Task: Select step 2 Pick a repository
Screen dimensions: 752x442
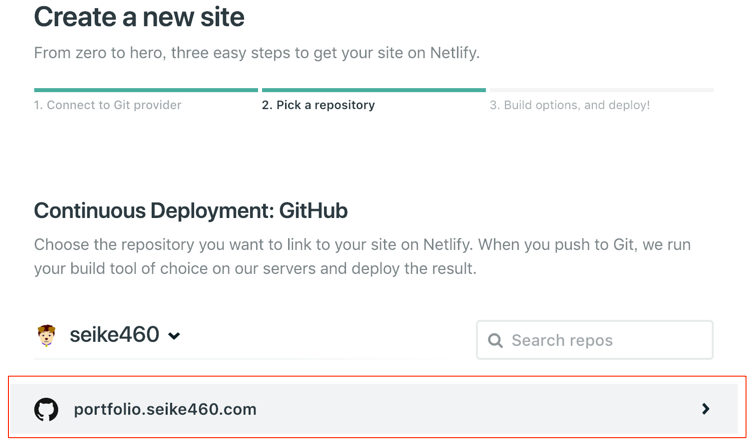Action: click(x=318, y=105)
